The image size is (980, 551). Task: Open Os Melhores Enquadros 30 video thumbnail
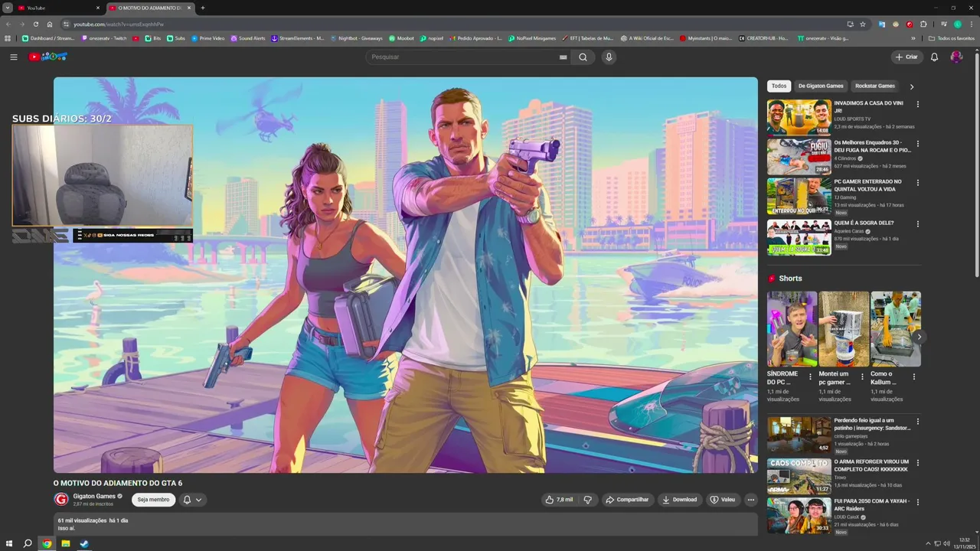tap(799, 157)
